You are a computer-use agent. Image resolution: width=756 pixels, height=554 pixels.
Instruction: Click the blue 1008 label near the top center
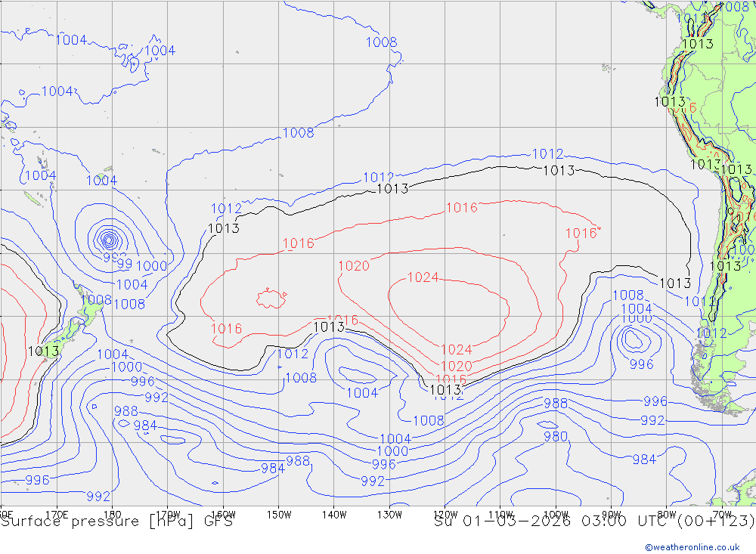click(381, 42)
